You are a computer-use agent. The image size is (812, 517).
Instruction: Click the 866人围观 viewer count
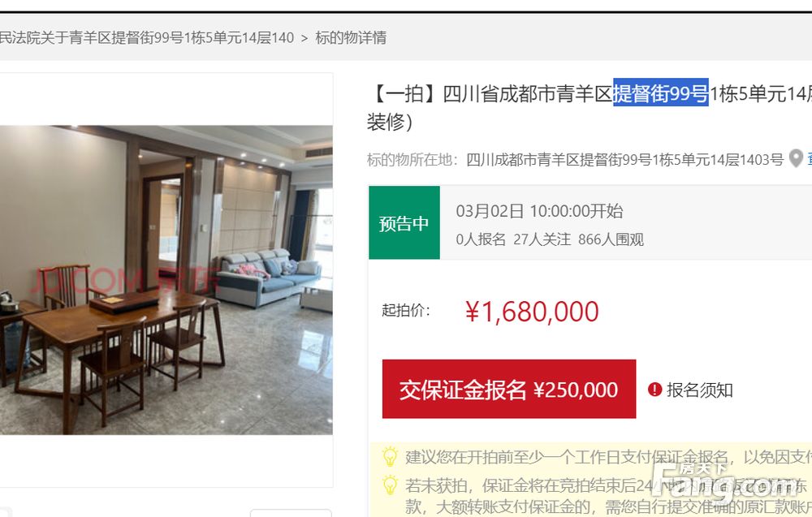pos(611,239)
